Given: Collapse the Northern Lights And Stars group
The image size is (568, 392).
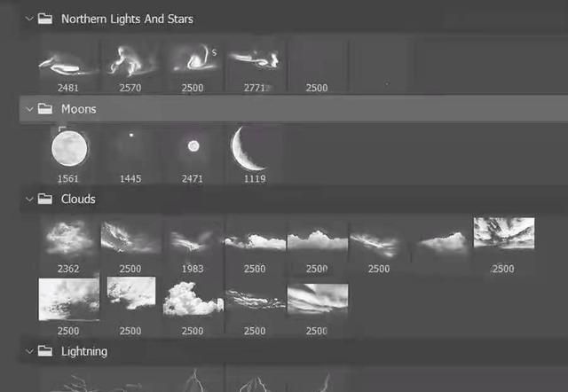Looking at the screenshot, I should [x=29, y=19].
